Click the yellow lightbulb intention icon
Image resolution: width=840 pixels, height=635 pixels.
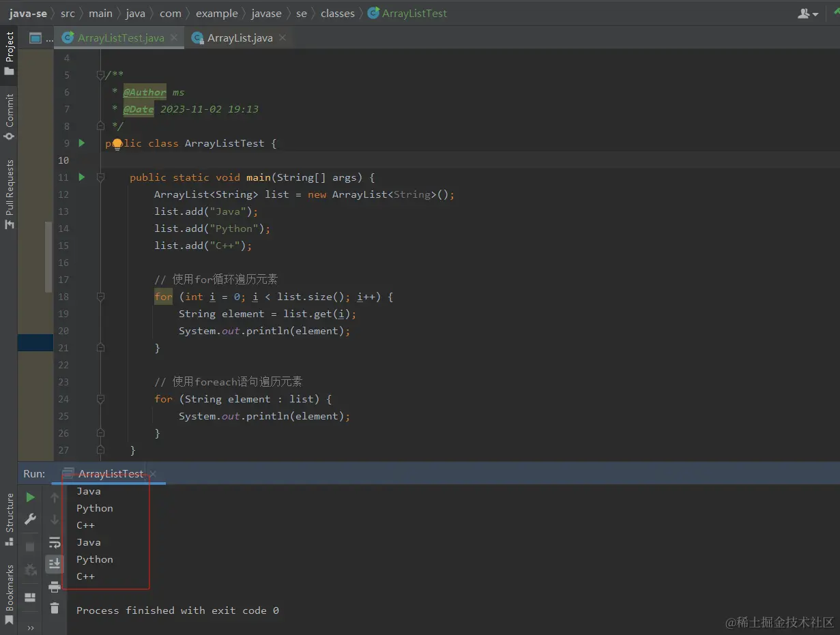[x=117, y=144]
